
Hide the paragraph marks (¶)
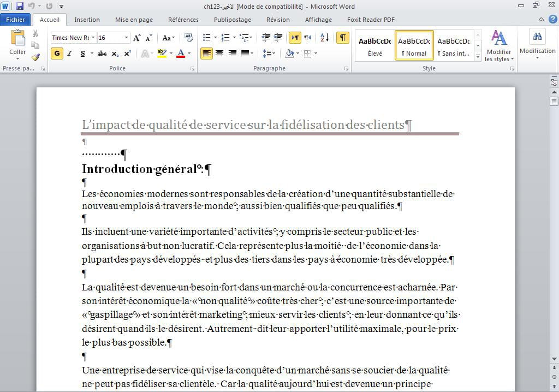click(343, 38)
